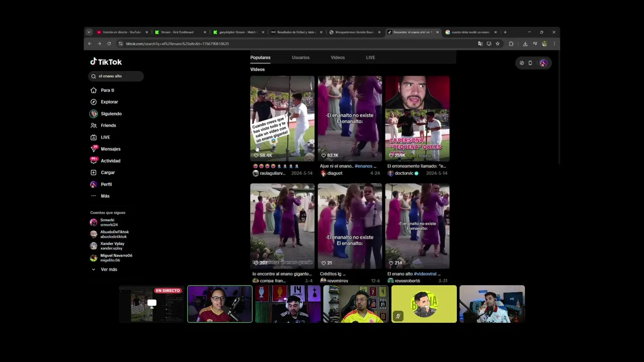Go to Siguiendo section
This screenshot has width=644, height=362.
[111, 114]
